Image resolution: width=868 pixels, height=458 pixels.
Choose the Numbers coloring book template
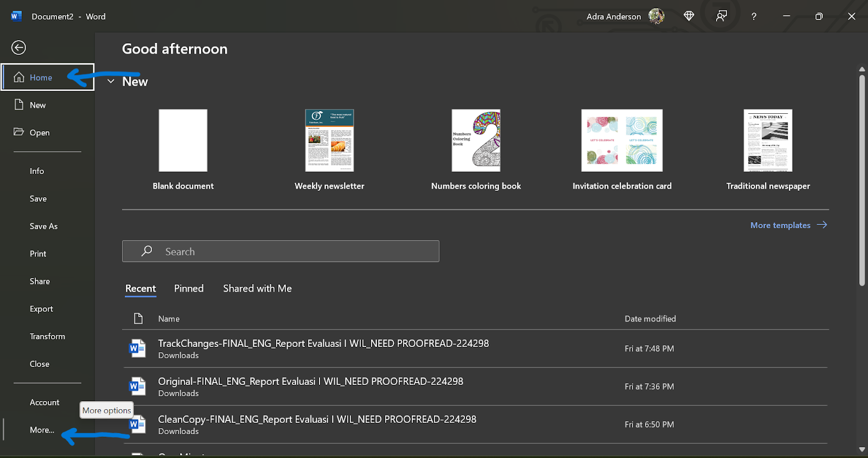tap(476, 150)
